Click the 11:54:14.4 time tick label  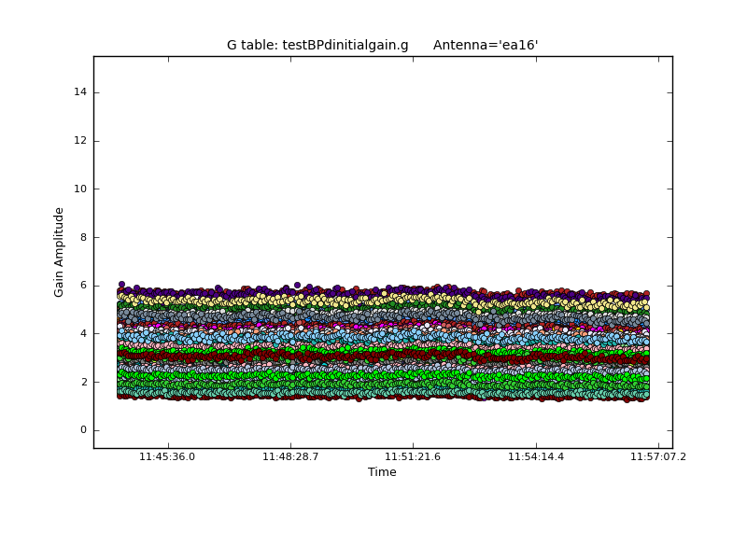tap(536, 457)
